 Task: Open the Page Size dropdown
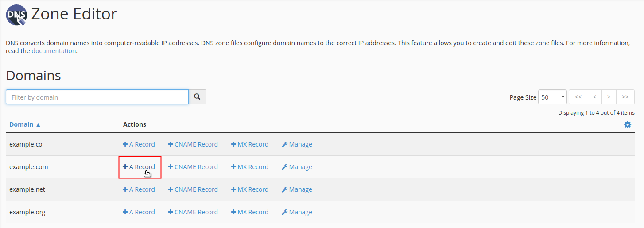(552, 97)
